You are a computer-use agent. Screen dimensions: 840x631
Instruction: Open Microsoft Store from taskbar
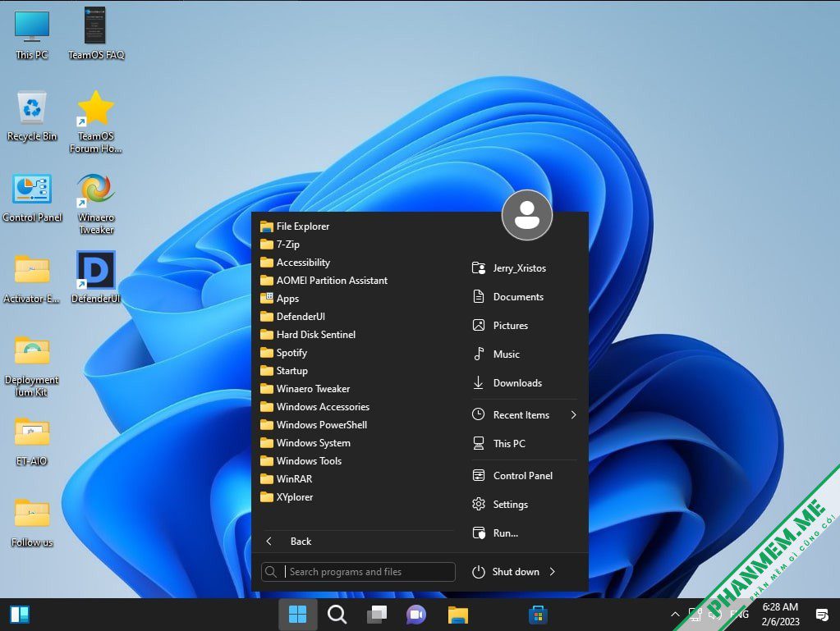coord(538,615)
